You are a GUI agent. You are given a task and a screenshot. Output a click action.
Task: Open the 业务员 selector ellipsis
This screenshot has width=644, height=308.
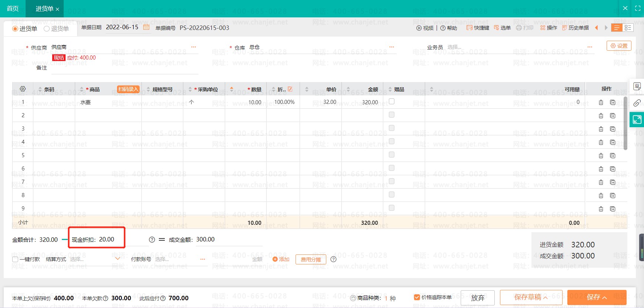click(590, 47)
